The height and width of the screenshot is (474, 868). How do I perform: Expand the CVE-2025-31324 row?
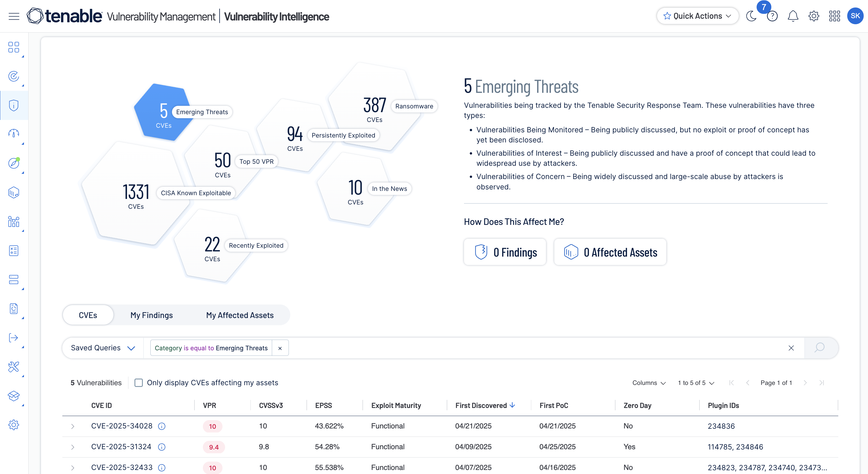pos(73,447)
